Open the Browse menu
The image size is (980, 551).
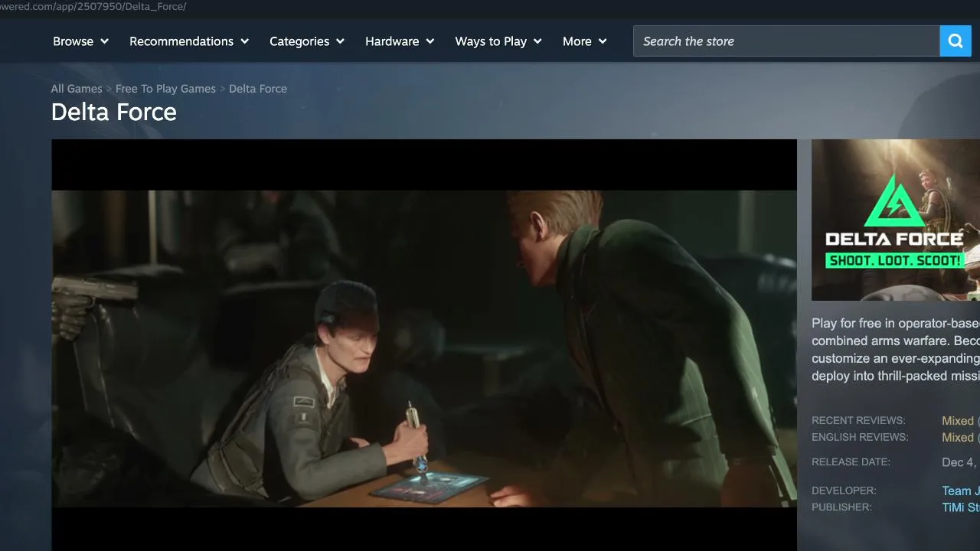(80, 41)
